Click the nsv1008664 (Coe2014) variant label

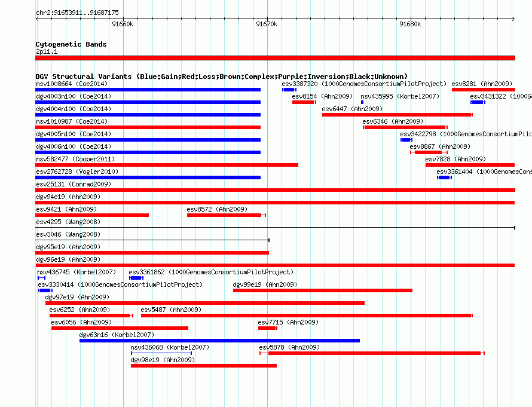coord(72,84)
